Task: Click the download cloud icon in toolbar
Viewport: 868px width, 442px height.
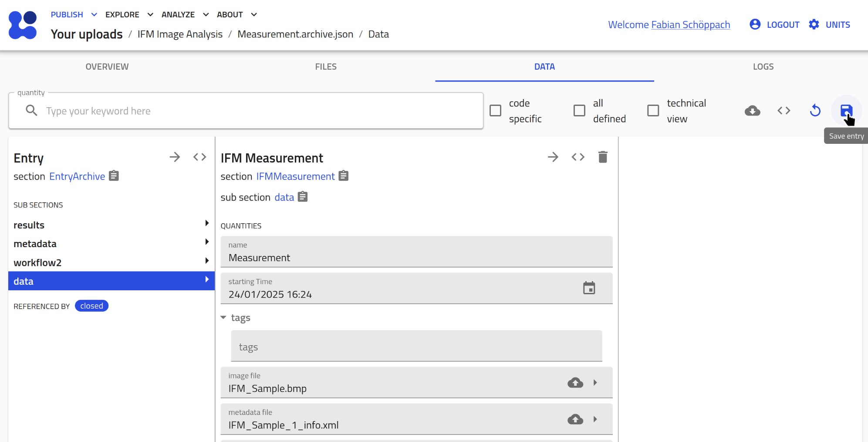Action: [752, 111]
